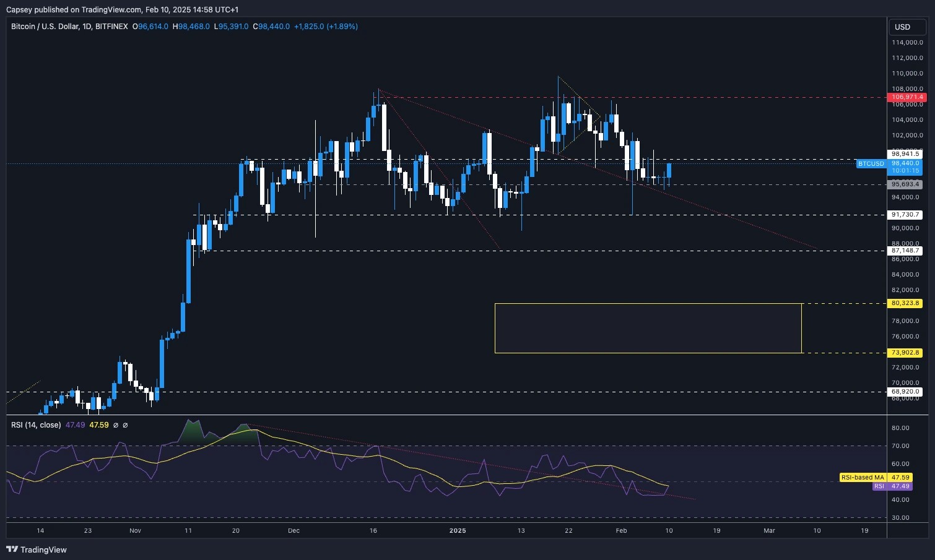Select the RSI (14, close) legend entry
The image size is (935, 560).
tap(35, 425)
